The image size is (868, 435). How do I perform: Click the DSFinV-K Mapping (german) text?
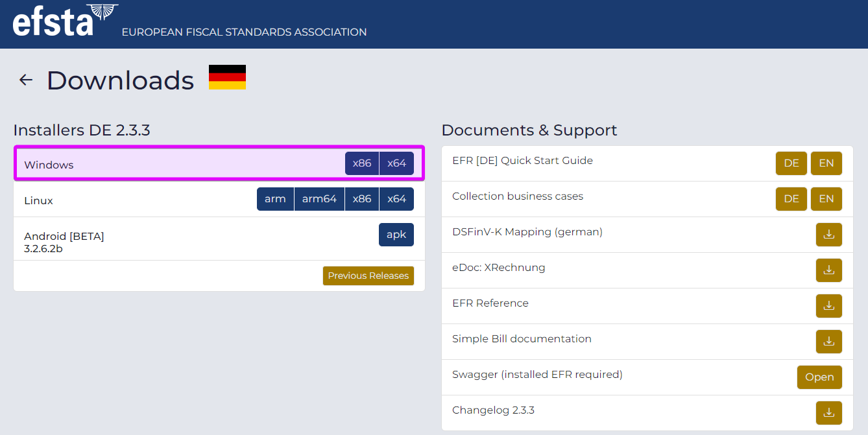point(527,231)
